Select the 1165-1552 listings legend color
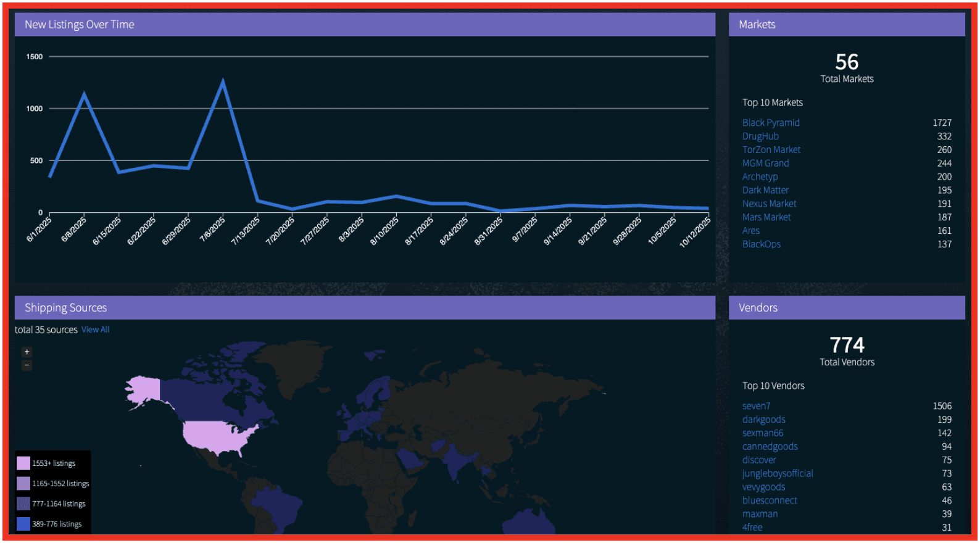This screenshot has width=980, height=543. 23,484
